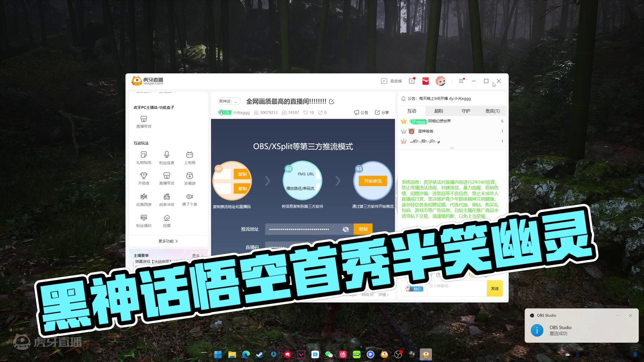Click the 开始串流 start streaming button

(x=373, y=181)
